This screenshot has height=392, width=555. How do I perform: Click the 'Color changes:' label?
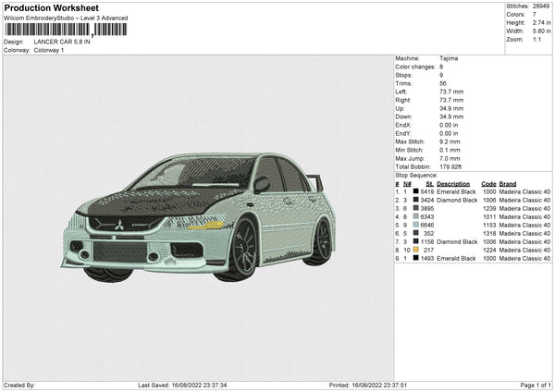pos(415,67)
